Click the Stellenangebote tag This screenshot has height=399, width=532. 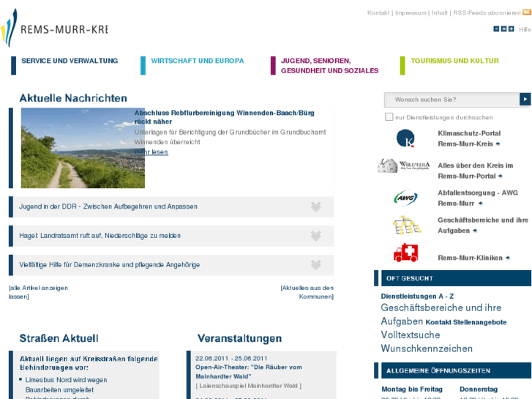point(480,322)
